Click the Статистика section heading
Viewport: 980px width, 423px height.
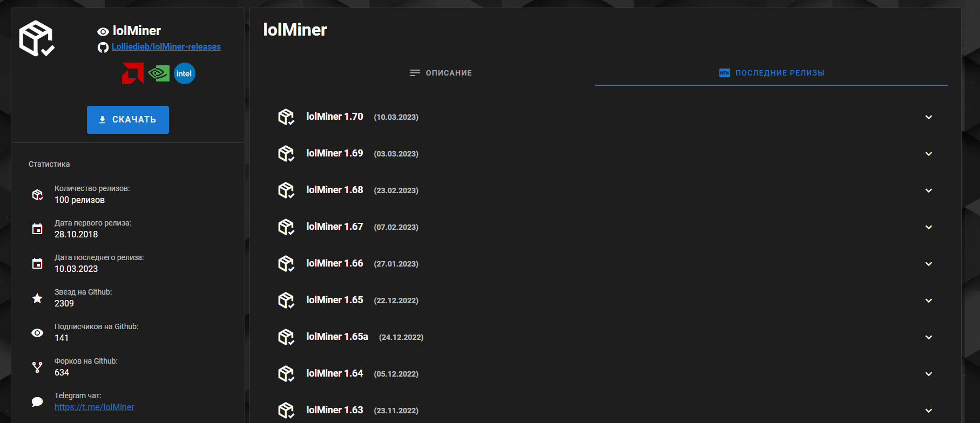click(49, 164)
